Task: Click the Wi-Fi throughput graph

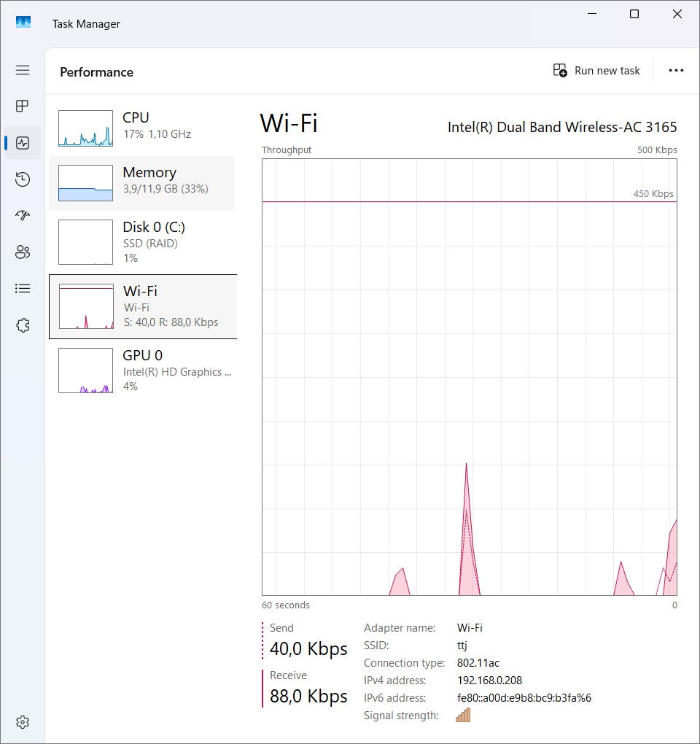Action: pos(470,377)
